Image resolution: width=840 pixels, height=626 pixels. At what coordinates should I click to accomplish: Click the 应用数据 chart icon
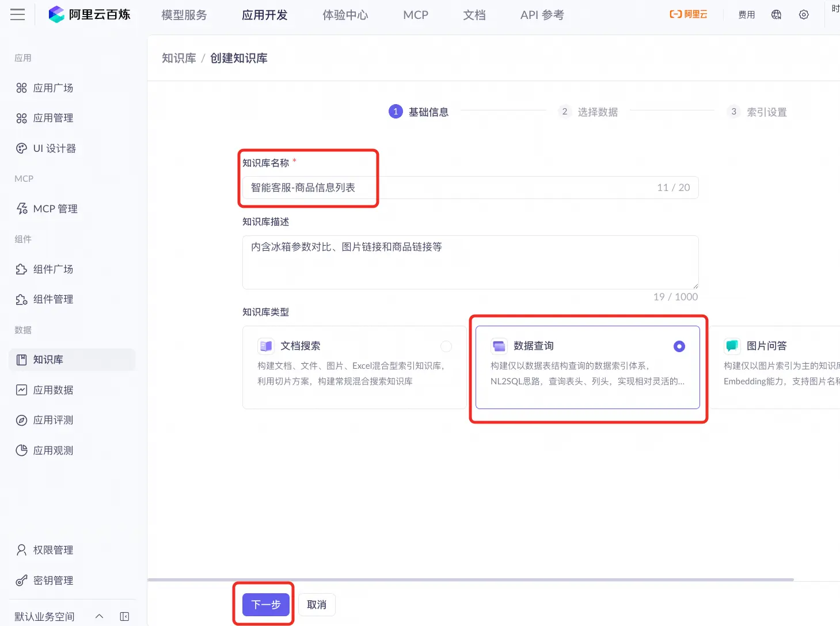21,390
